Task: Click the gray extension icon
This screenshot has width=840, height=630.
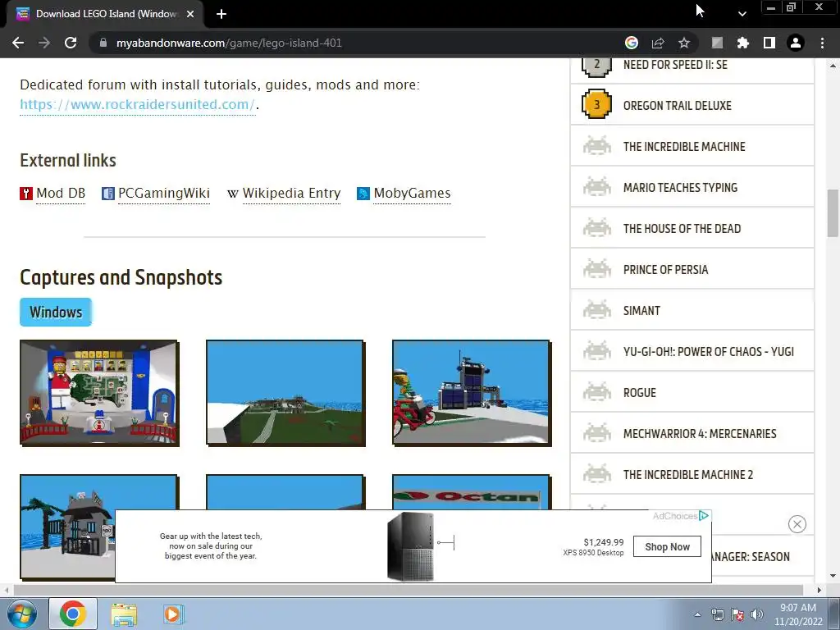Action: pos(717,43)
